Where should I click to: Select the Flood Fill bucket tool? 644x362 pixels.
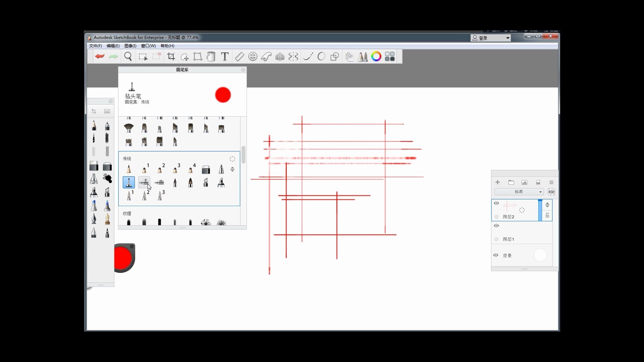pyautogui.click(x=211, y=56)
